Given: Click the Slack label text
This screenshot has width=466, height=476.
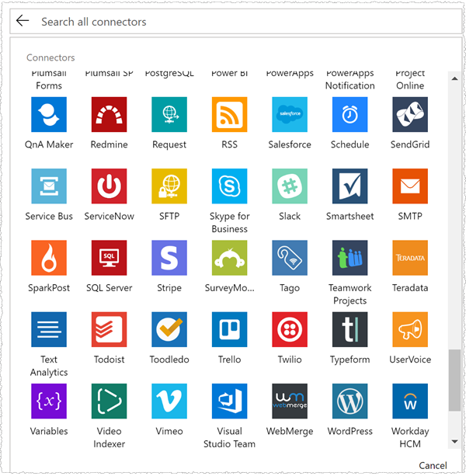Looking at the screenshot, I should 290,216.
